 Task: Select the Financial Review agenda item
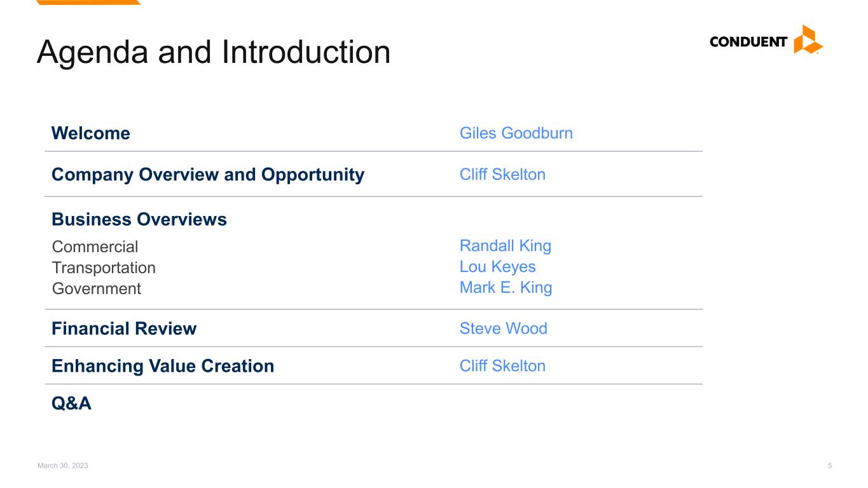[124, 329]
